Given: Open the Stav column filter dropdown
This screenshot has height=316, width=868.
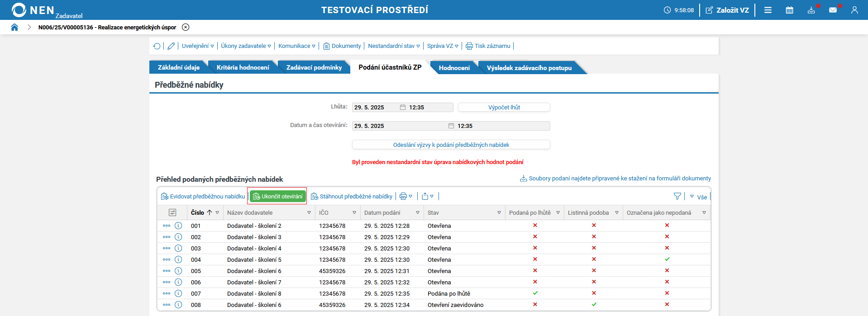Looking at the screenshot, I should pos(499,212).
